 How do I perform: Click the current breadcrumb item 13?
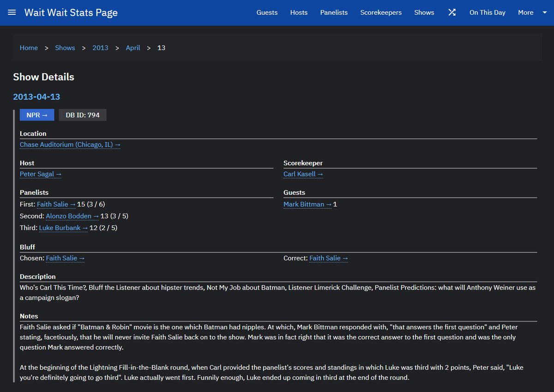(161, 48)
